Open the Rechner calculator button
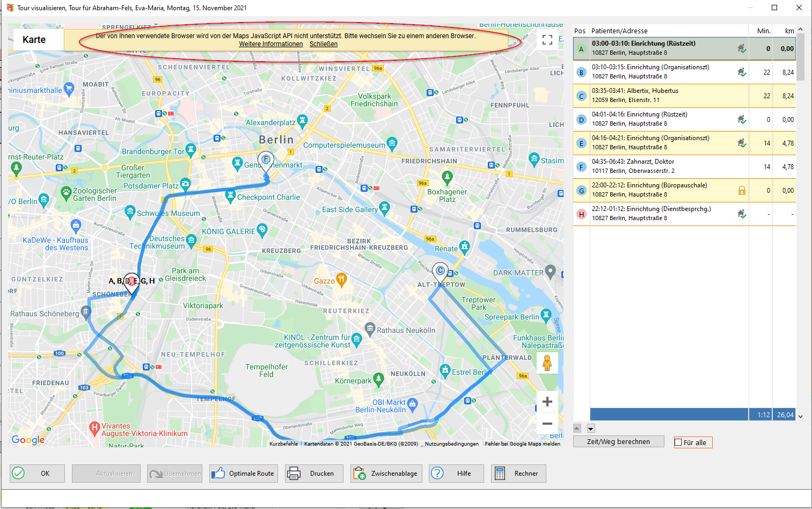The width and height of the screenshot is (812, 509). click(x=518, y=474)
